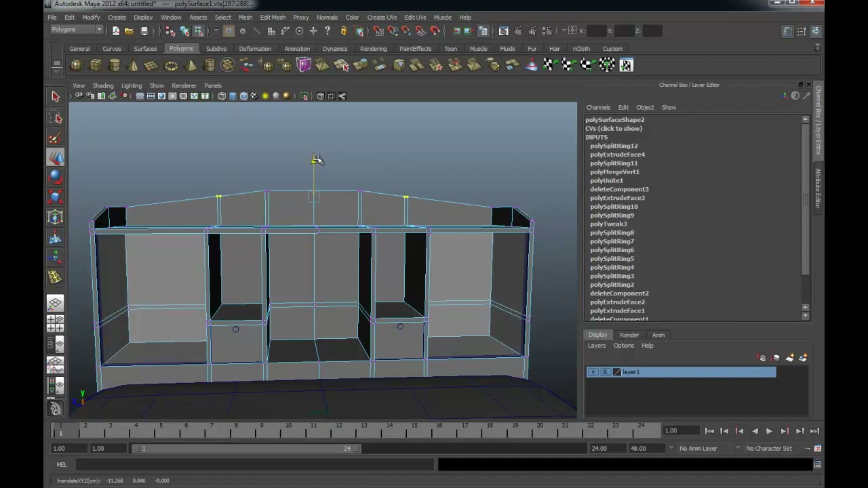Open the Edit Mesh menu
Viewport: 868px width, 488px height.
pos(273,17)
